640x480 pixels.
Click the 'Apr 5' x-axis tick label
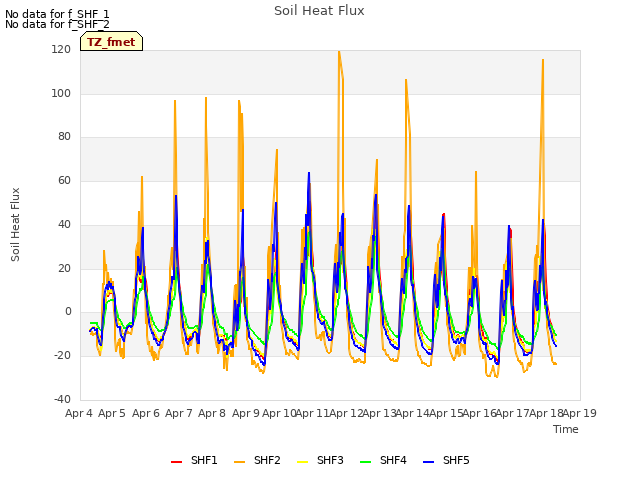tap(112, 413)
